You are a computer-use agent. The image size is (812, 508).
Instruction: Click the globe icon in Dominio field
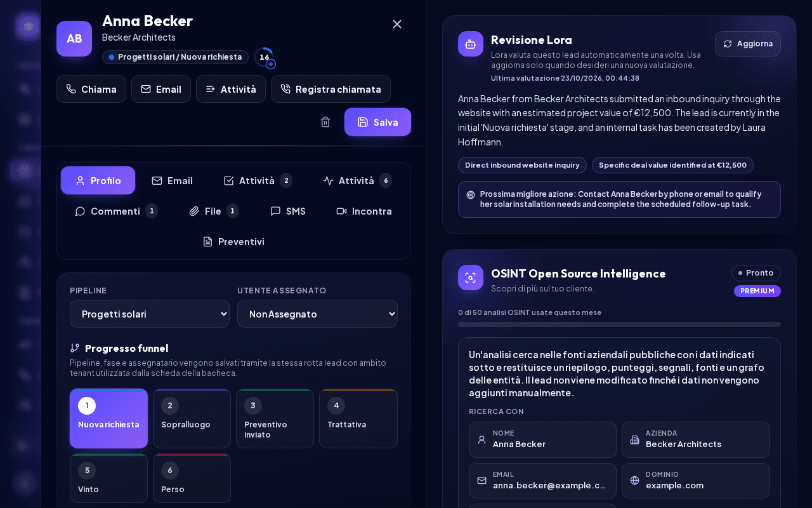click(x=634, y=481)
